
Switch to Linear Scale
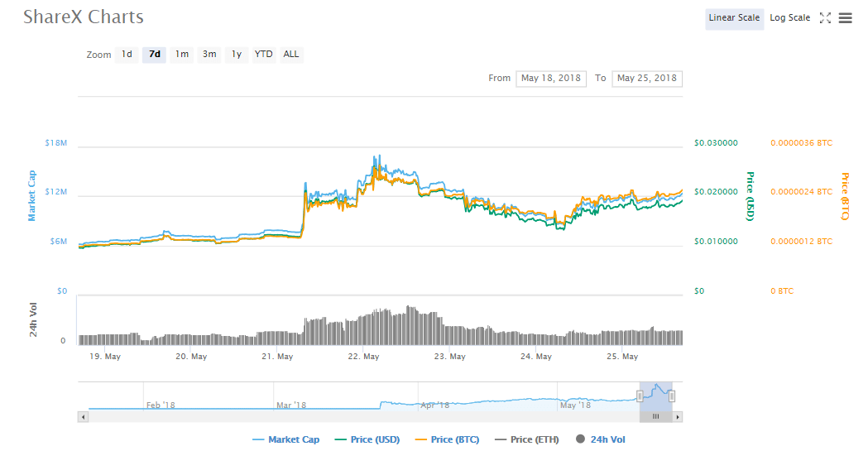click(x=734, y=18)
